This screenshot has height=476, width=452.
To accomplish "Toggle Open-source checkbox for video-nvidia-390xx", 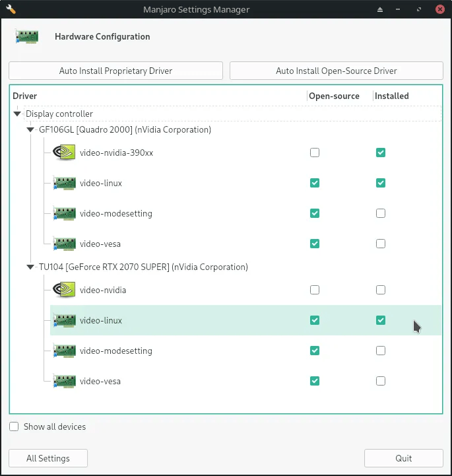I will tap(315, 153).
